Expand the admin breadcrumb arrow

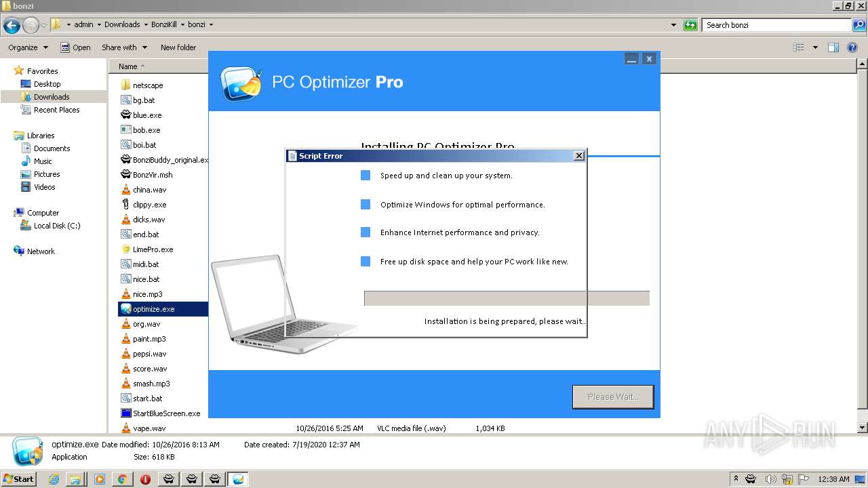click(x=99, y=24)
